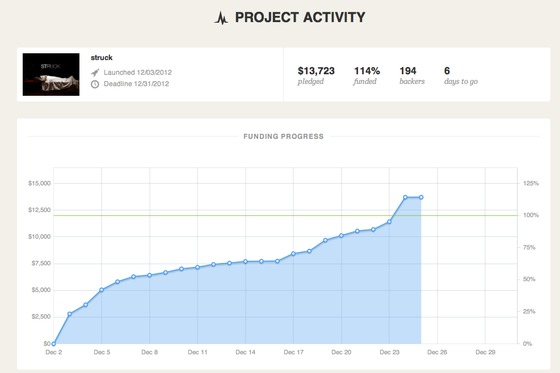This screenshot has height=373, width=560.
Task: Click the $2,500 axis label
Action: tap(41, 317)
